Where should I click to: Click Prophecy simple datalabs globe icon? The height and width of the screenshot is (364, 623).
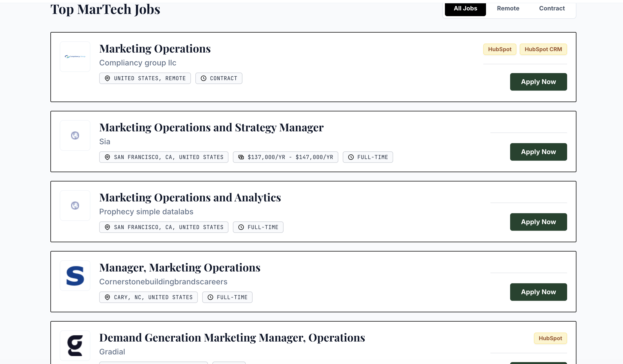click(75, 206)
